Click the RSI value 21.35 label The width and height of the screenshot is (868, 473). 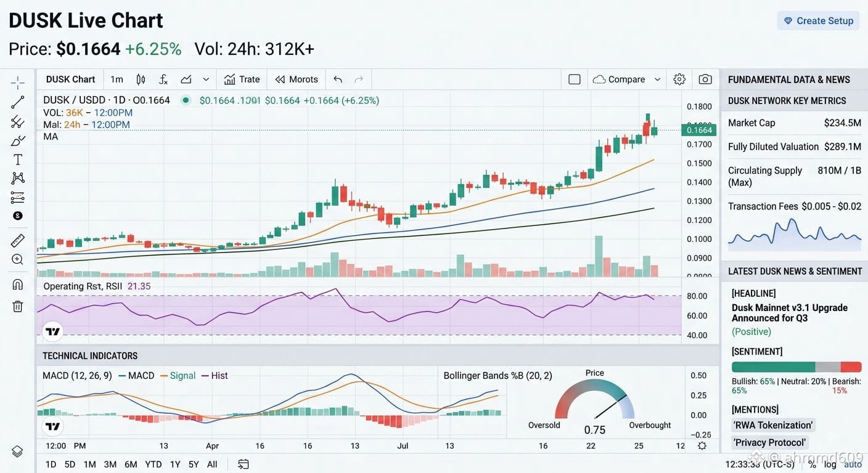click(x=139, y=286)
